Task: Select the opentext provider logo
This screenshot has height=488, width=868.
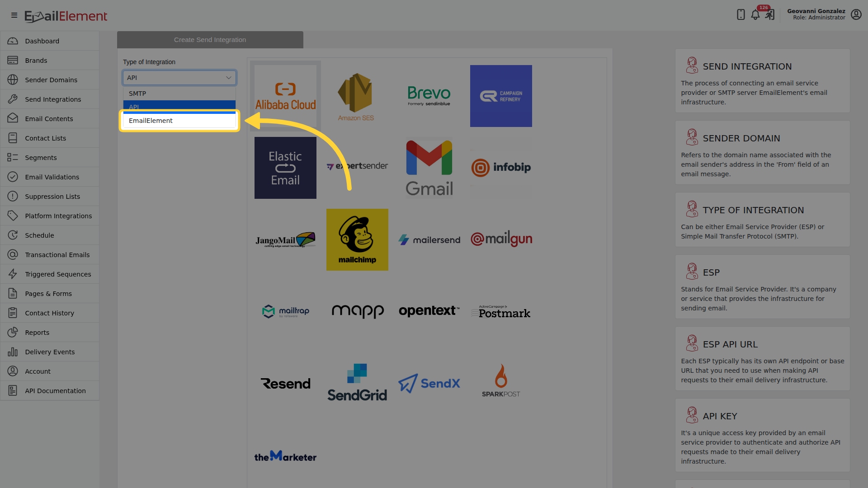Action: 429,311
